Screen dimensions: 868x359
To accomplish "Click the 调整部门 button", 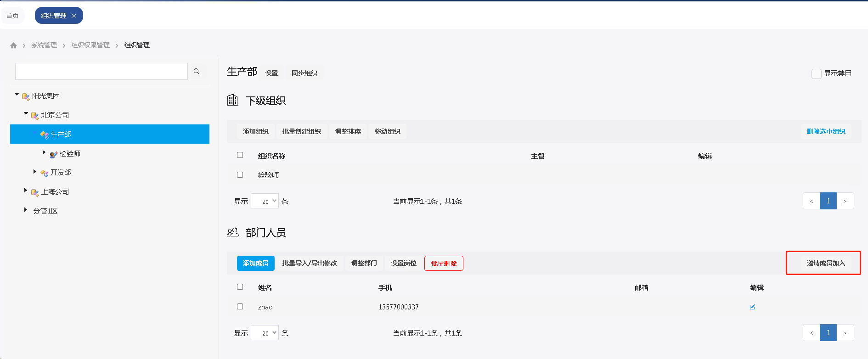I will tap(364, 263).
